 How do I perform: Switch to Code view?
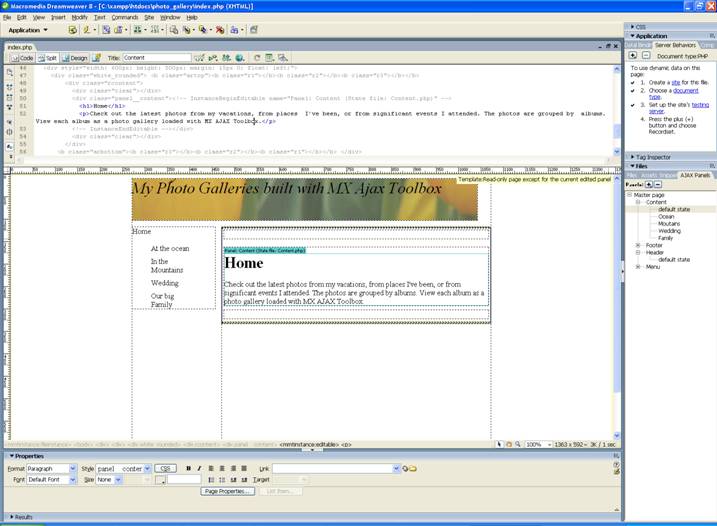coord(22,58)
